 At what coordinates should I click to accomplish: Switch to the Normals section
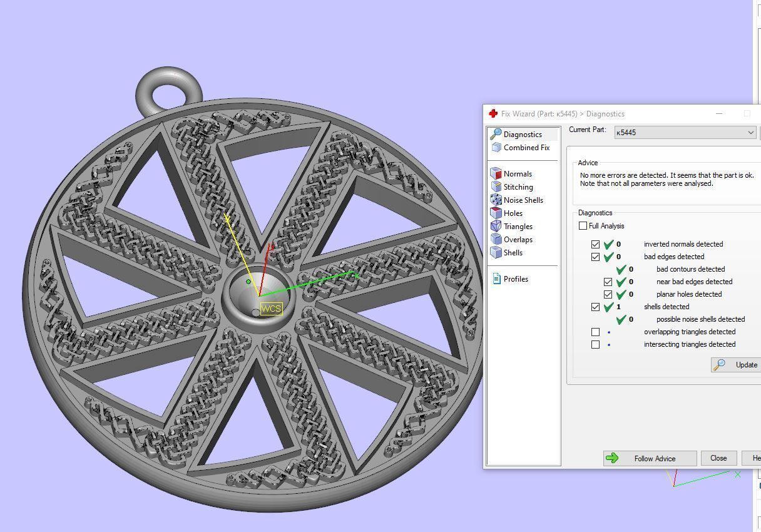[518, 173]
